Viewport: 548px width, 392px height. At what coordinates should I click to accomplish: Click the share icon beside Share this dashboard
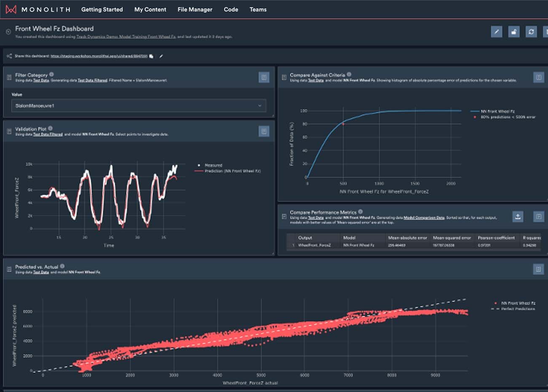(x=9, y=56)
